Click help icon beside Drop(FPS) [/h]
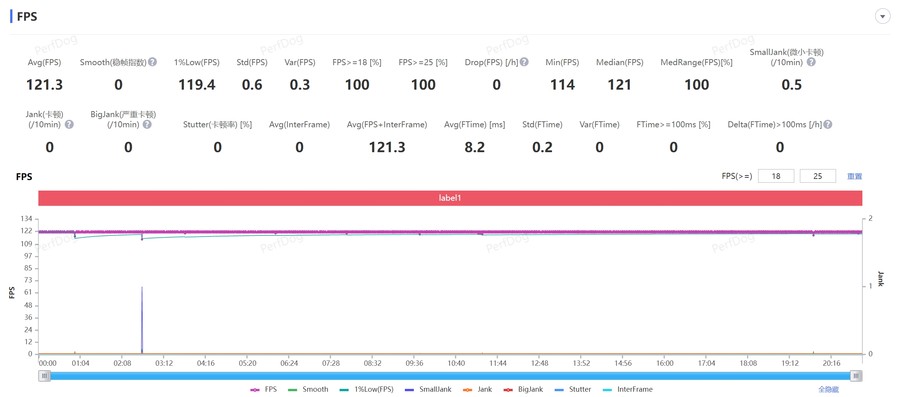Viewport: 900px width, 397px height. [524, 62]
